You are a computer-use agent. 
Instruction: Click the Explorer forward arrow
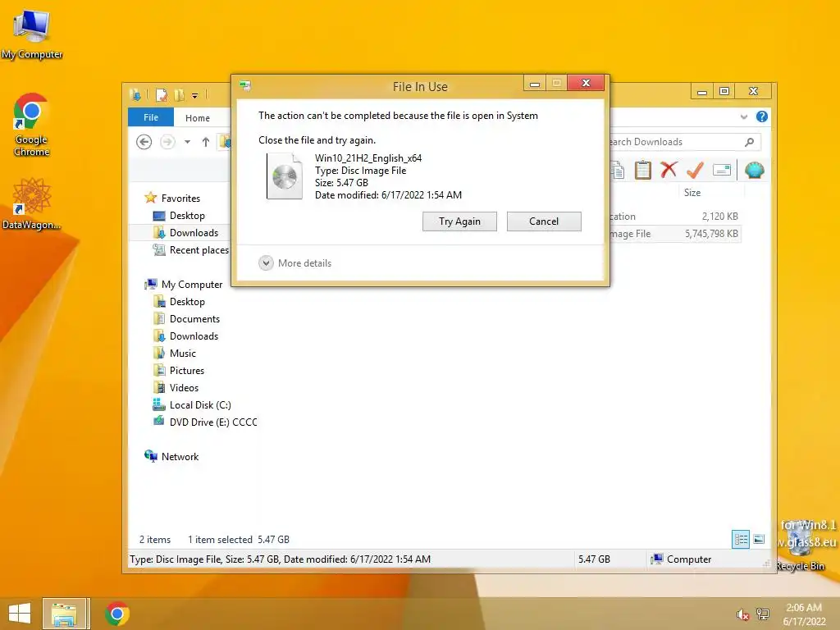pyautogui.click(x=167, y=142)
